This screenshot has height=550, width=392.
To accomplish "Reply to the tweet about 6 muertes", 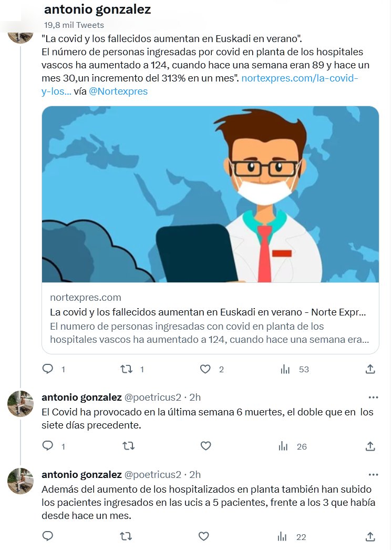I will 48,446.
